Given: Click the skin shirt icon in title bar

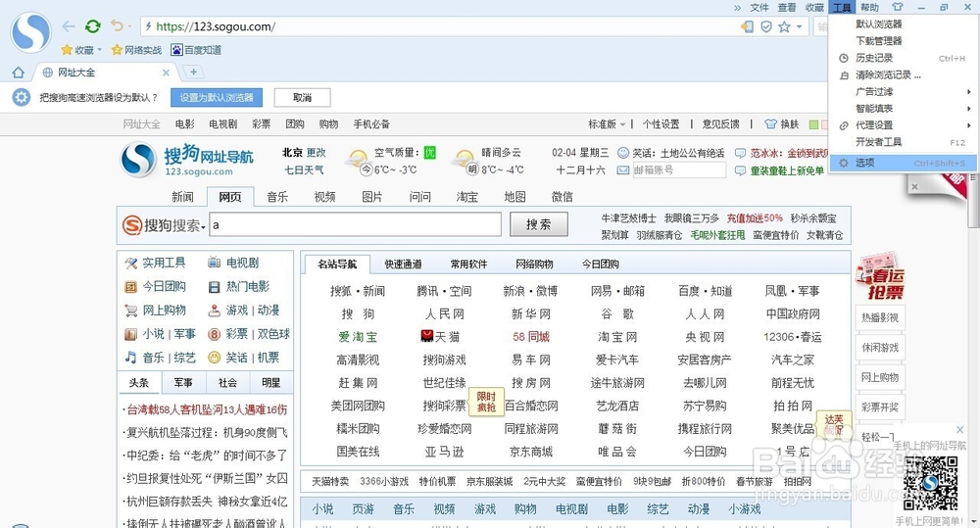Looking at the screenshot, I should tap(898, 8).
